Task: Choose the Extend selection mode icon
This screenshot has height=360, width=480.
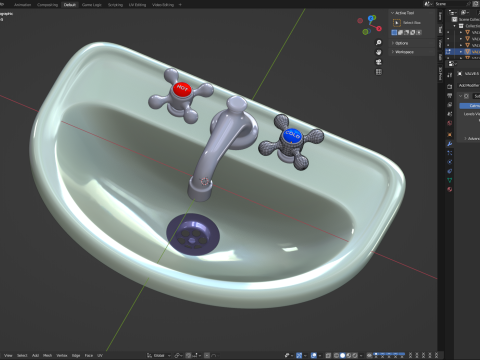Action: tap(400, 32)
